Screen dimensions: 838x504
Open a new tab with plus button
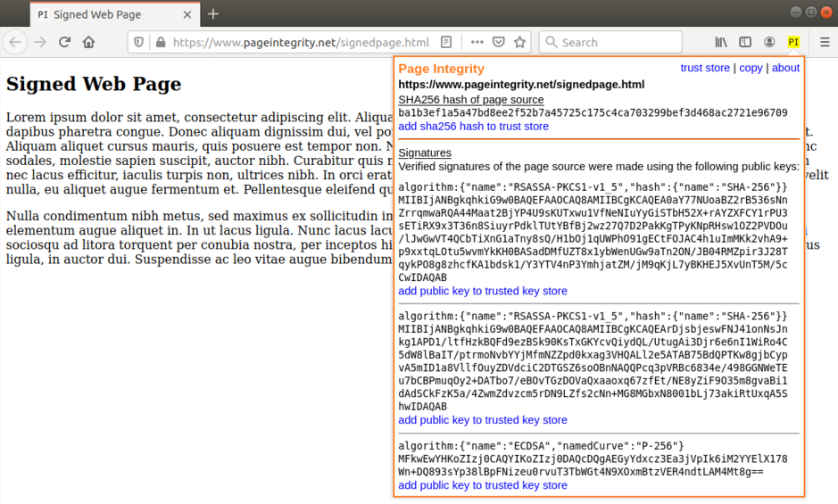click(x=213, y=14)
